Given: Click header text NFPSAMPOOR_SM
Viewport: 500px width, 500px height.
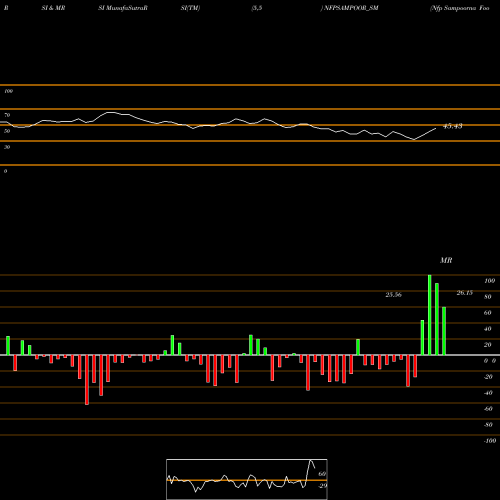Looking at the screenshot, I should pyautogui.click(x=351, y=8).
